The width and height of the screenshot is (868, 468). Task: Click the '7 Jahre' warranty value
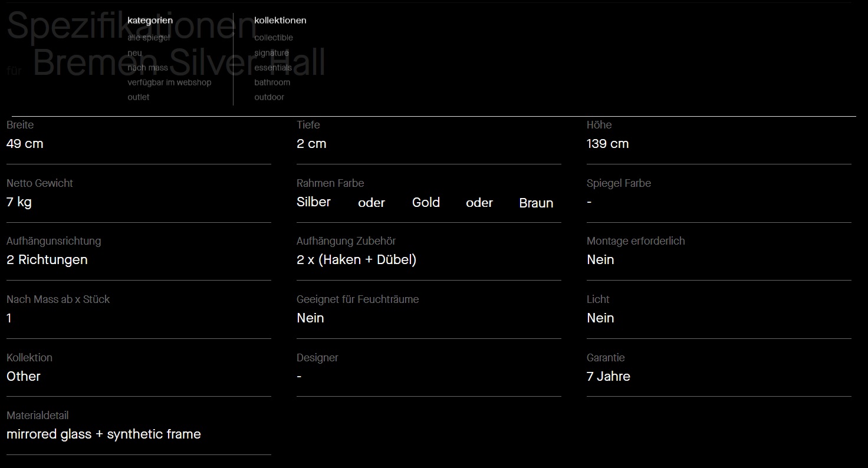coord(609,377)
